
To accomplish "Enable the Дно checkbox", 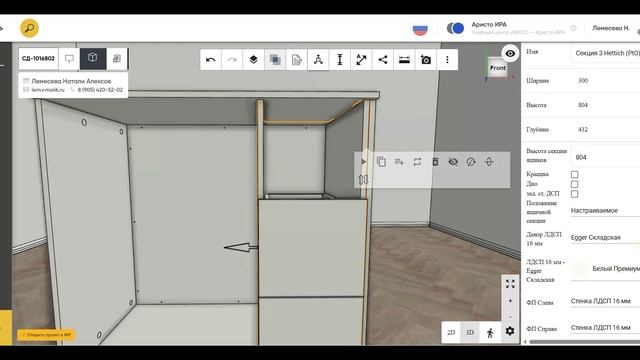I will pos(574,184).
